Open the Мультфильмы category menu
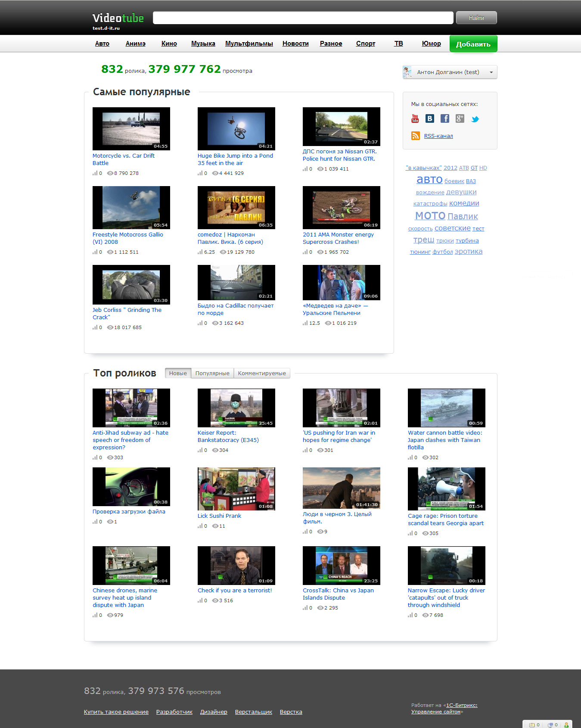 [249, 44]
